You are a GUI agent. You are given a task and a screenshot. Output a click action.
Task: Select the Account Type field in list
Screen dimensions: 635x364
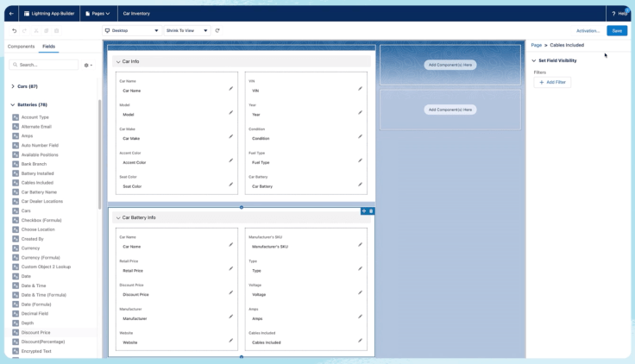35,117
